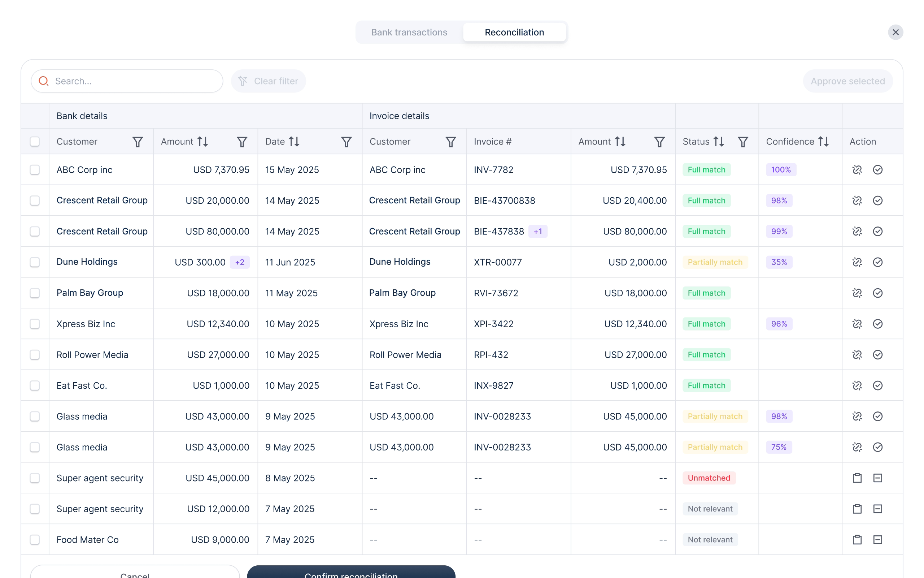Open filter for invoice Customer column
Image resolution: width=924 pixels, height=578 pixels.
[451, 142]
